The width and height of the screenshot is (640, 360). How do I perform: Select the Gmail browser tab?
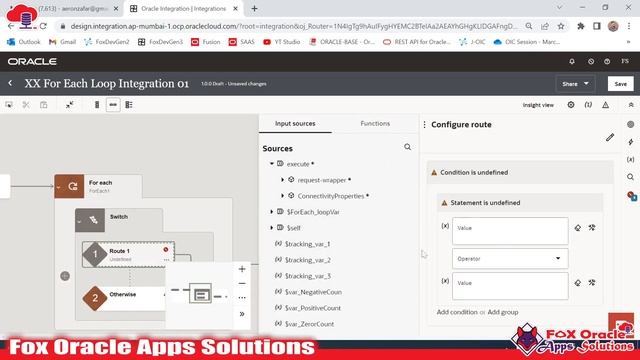73,9
